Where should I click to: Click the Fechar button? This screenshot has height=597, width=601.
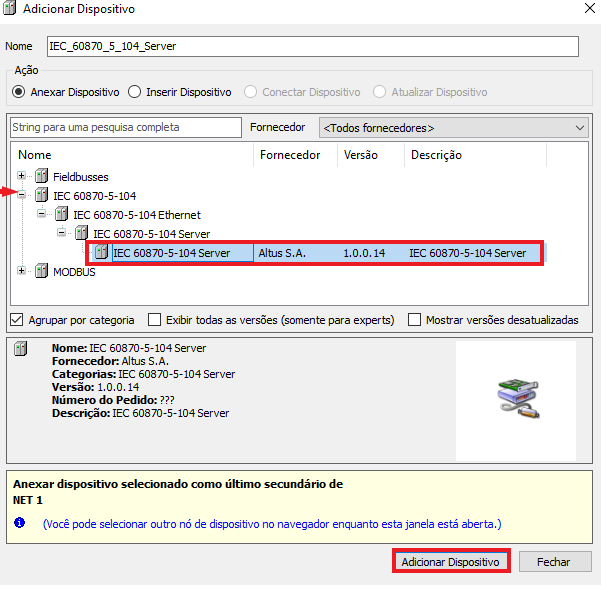(554, 562)
